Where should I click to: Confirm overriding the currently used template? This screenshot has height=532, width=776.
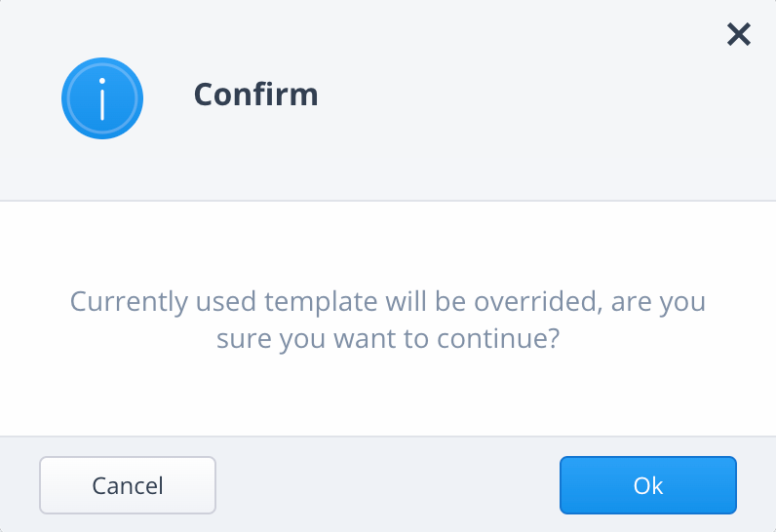click(647, 485)
